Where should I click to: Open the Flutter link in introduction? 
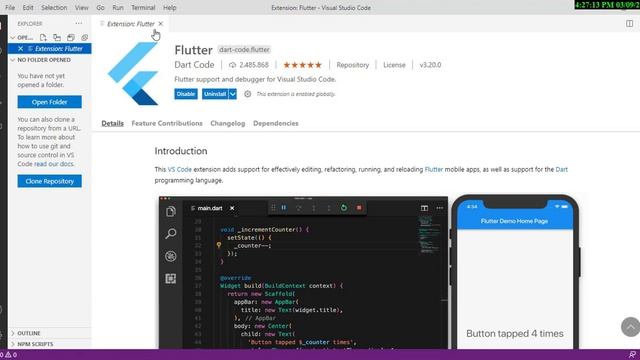433,169
